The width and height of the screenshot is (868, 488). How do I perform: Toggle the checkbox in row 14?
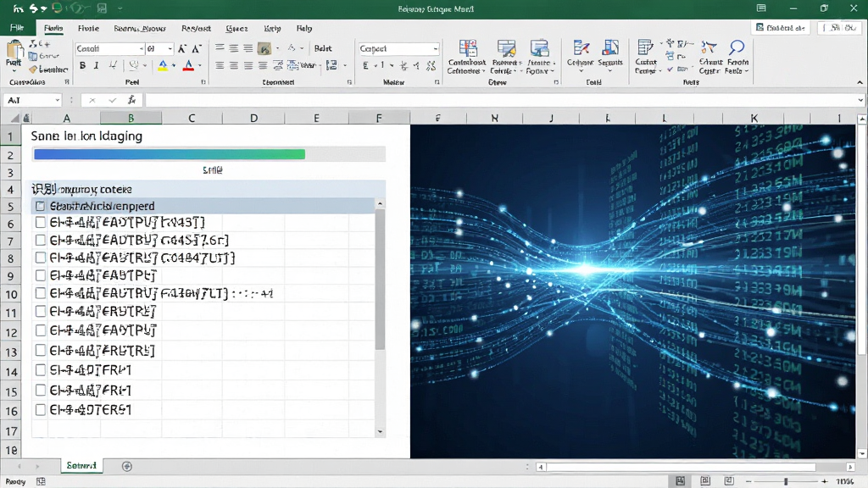(x=40, y=369)
